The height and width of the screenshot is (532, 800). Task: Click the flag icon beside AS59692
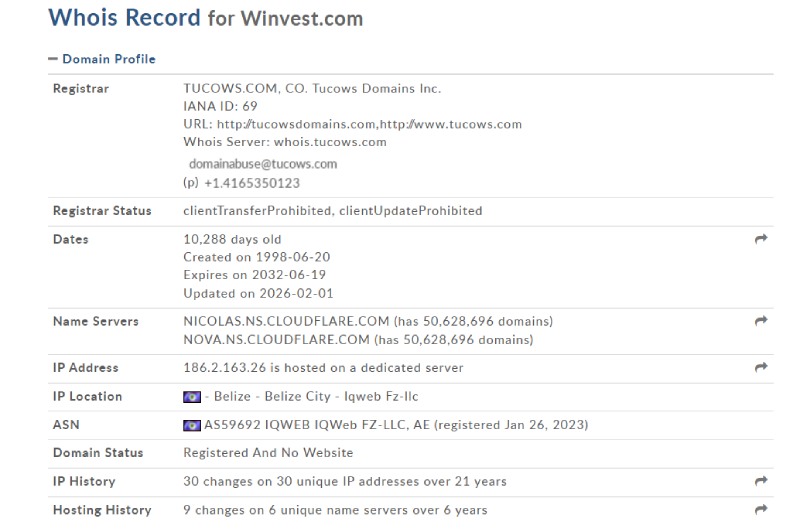click(x=192, y=425)
